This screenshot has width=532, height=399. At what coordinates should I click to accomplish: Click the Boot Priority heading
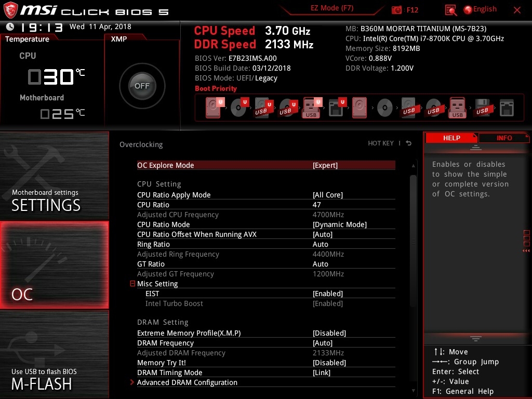(216, 88)
